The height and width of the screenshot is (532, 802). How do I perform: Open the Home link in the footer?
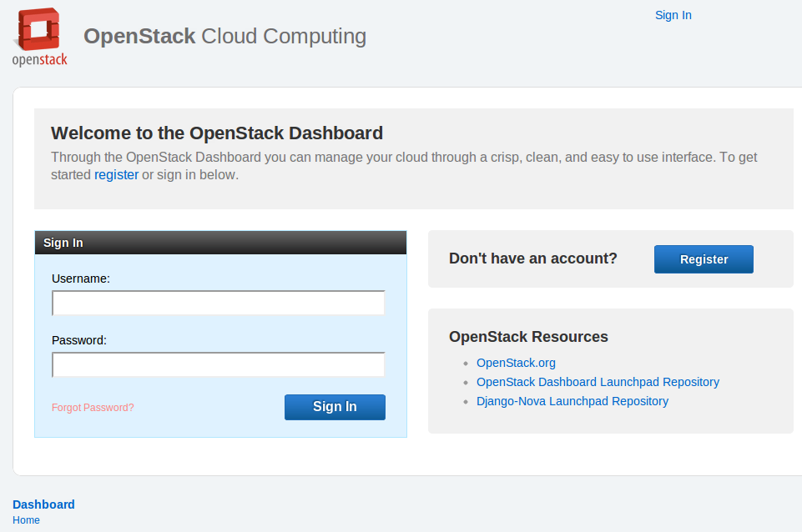pyautogui.click(x=26, y=520)
